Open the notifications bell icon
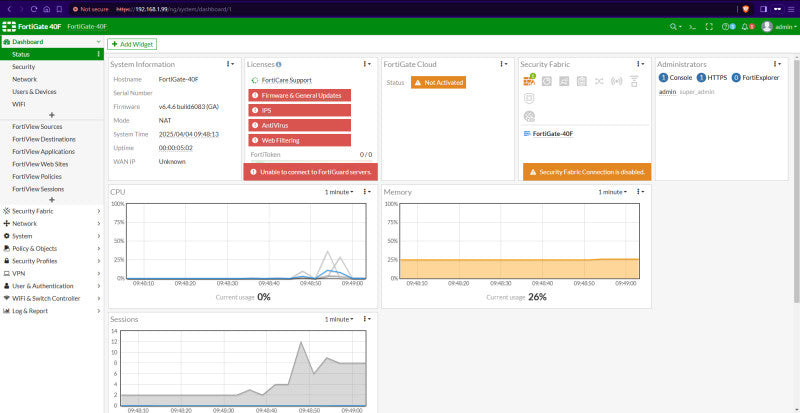This screenshot has height=413, width=800. tap(747, 27)
